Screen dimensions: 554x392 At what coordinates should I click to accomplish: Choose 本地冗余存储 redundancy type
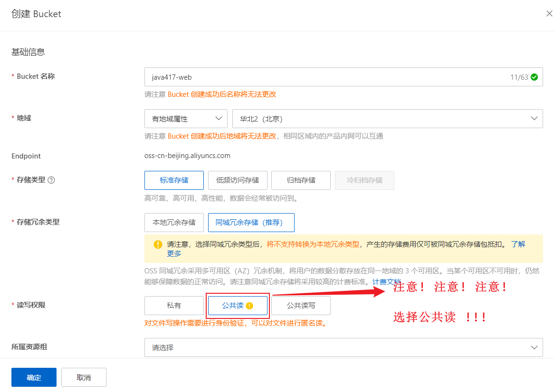click(174, 223)
